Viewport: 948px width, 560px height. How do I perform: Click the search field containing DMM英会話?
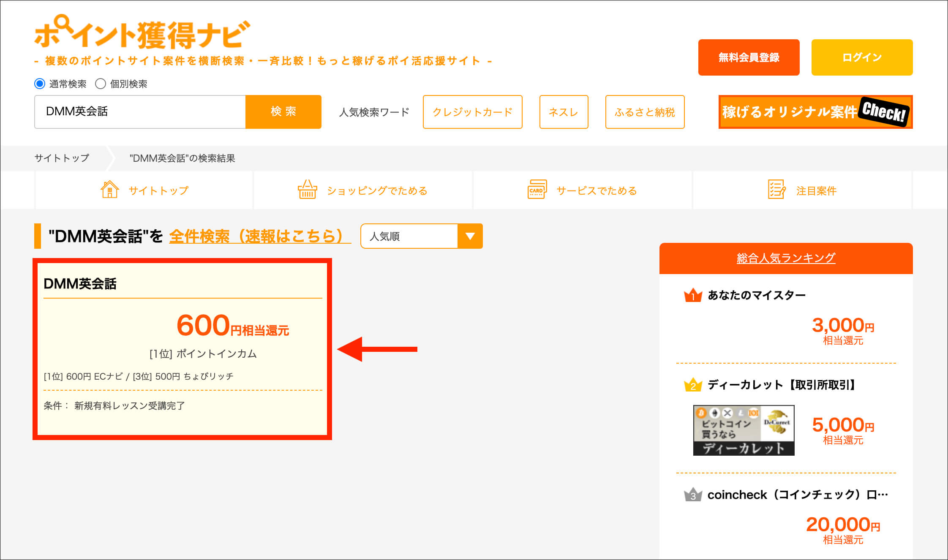tap(140, 111)
